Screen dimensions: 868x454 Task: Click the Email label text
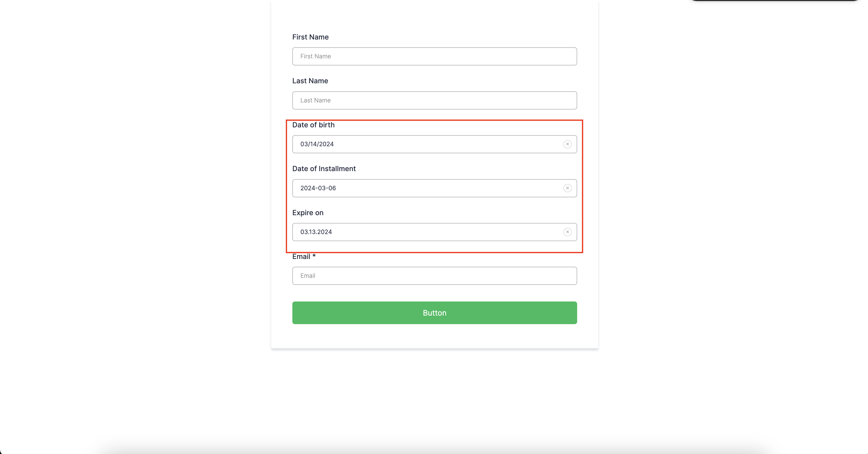pos(301,256)
